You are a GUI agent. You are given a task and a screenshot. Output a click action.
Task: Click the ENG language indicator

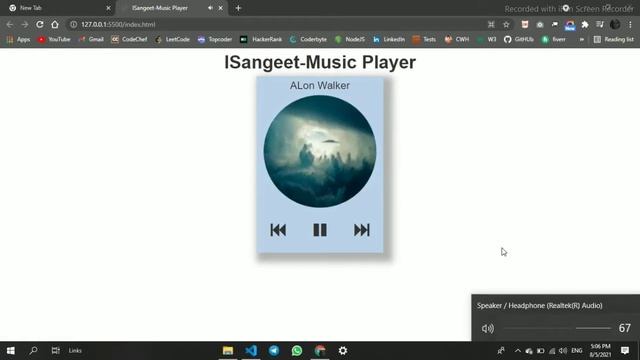[x=577, y=351]
